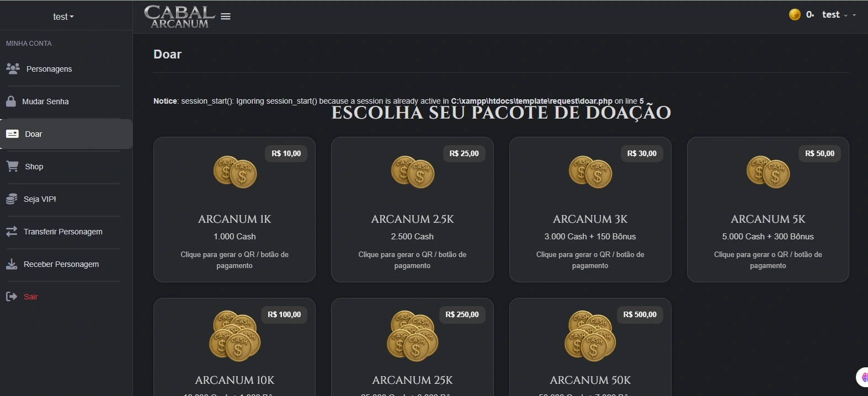868x396 pixels.
Task: Click the floating widget icon at right edge
Action: pyautogui.click(x=862, y=377)
